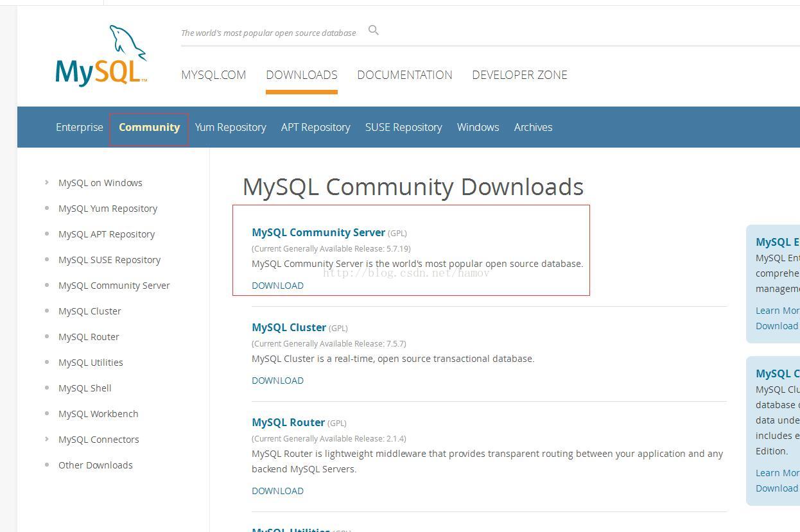800x532 pixels.
Task: Click DOWNLOAD under MySQL Router
Action: 277,491
